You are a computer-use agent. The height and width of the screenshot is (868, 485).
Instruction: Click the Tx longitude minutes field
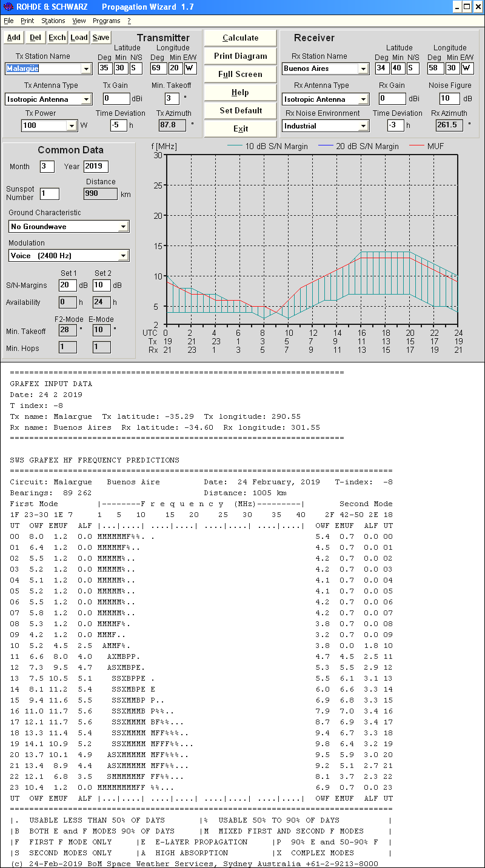point(176,68)
